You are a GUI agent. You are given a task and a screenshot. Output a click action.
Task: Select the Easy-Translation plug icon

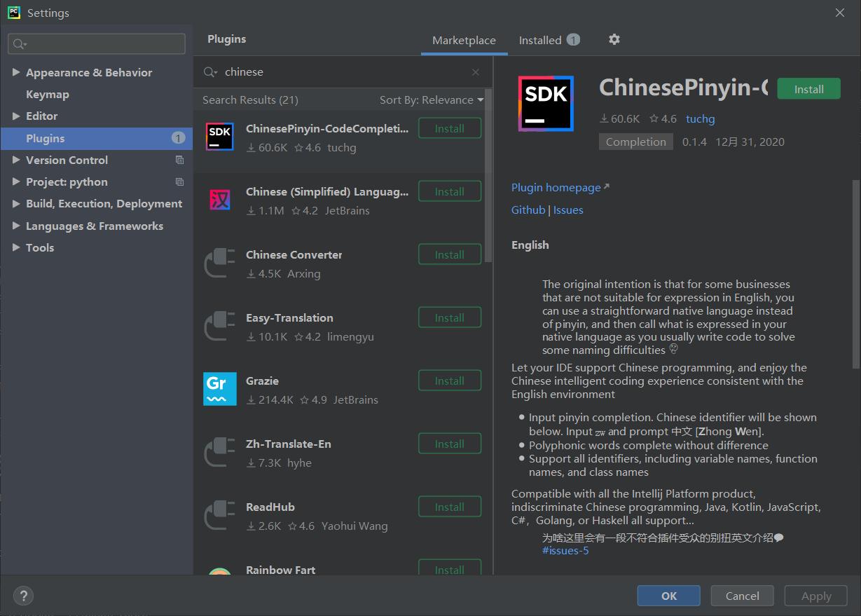tap(220, 326)
